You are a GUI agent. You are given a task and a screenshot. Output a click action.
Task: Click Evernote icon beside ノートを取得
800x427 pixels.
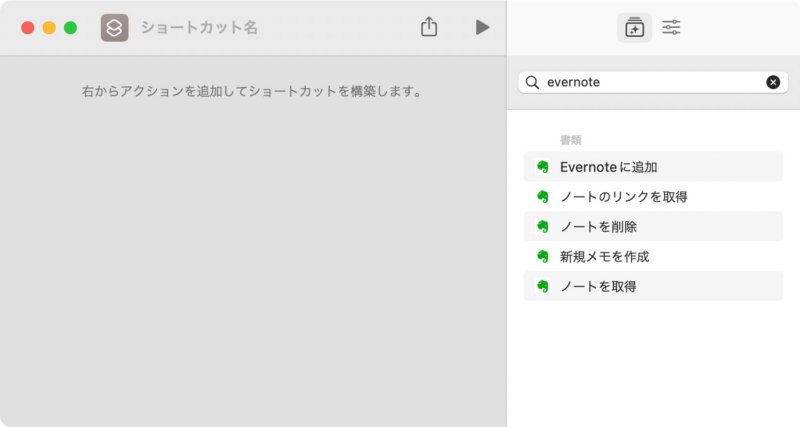[543, 286]
